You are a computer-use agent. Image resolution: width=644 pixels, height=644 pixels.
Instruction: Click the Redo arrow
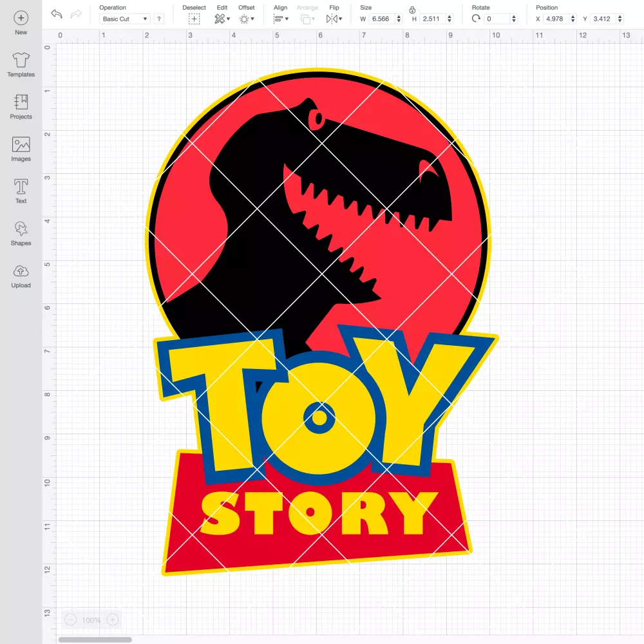[x=76, y=14]
